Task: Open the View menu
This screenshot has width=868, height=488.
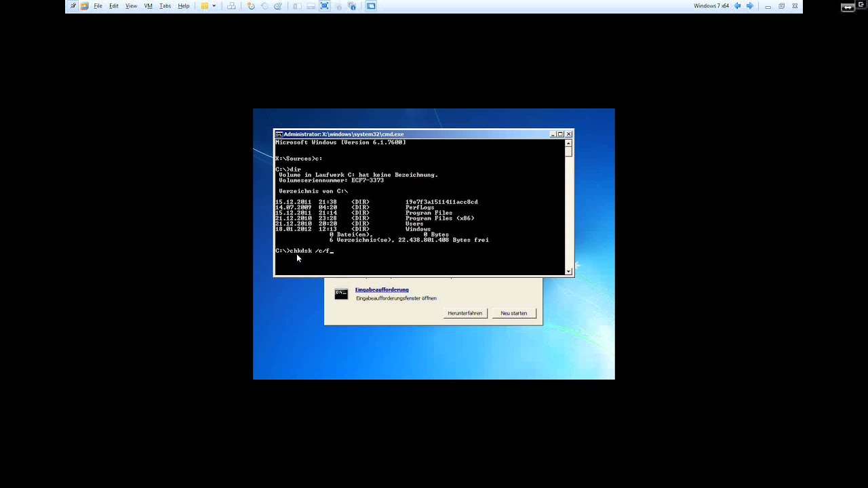Action: pos(131,6)
